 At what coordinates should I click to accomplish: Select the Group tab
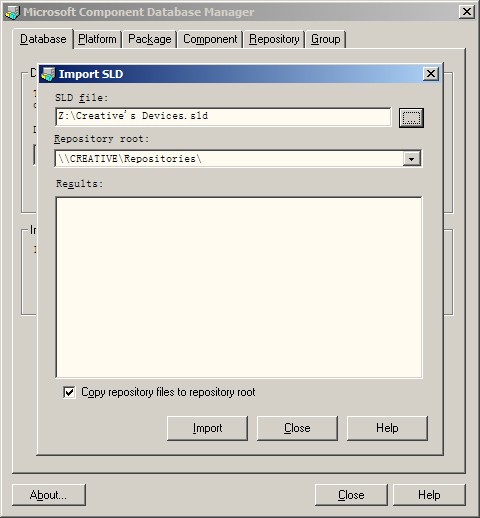(x=326, y=39)
